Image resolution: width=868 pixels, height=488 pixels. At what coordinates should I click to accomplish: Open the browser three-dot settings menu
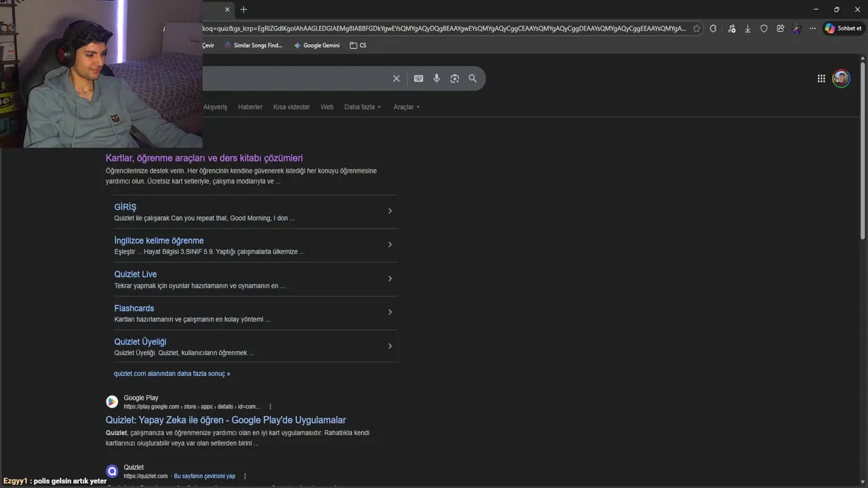coord(812,28)
